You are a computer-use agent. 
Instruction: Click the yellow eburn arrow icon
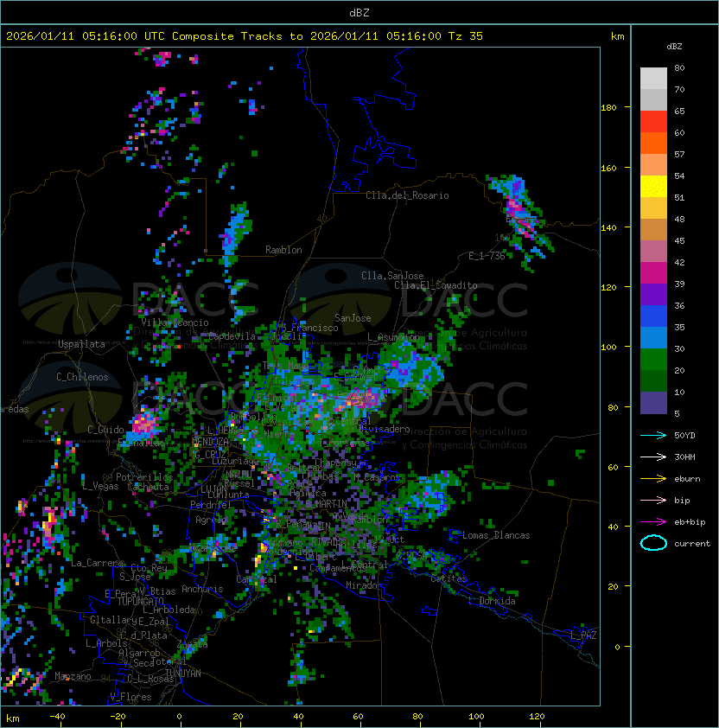[653, 479]
